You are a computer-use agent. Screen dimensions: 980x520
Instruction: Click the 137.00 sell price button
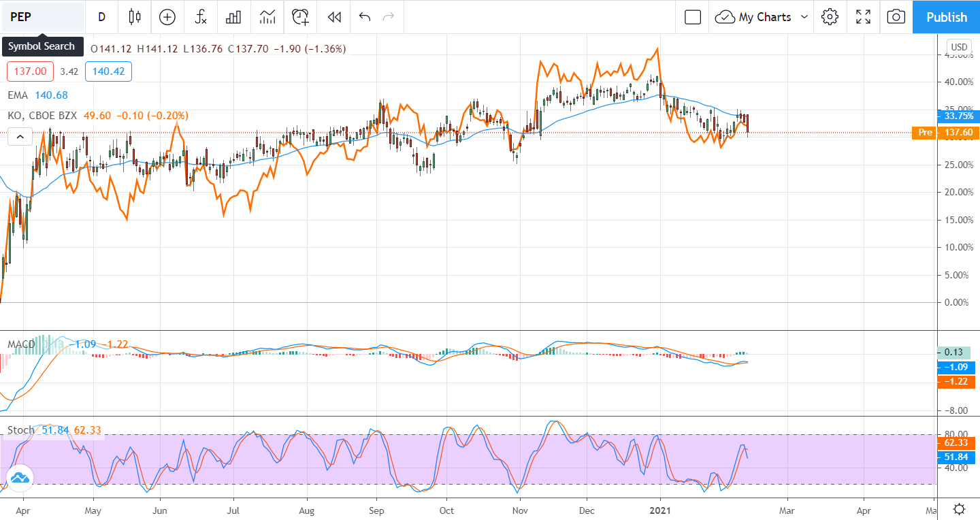pos(30,71)
